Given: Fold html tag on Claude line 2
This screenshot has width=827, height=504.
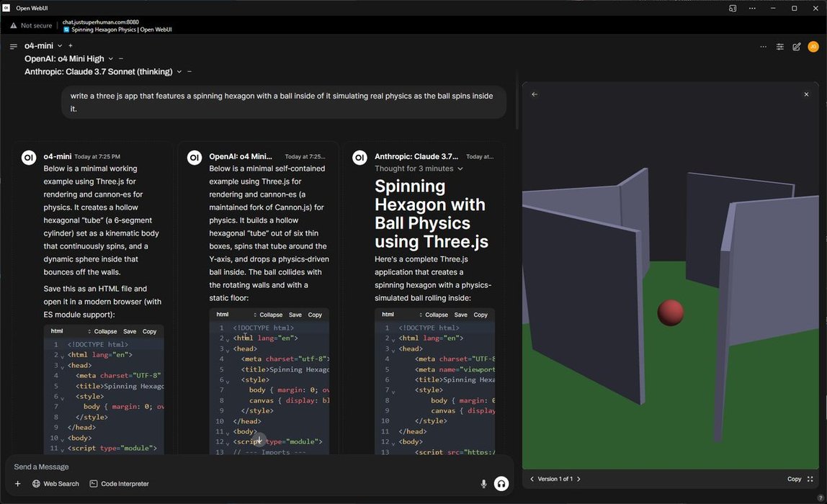Looking at the screenshot, I should coord(393,340).
